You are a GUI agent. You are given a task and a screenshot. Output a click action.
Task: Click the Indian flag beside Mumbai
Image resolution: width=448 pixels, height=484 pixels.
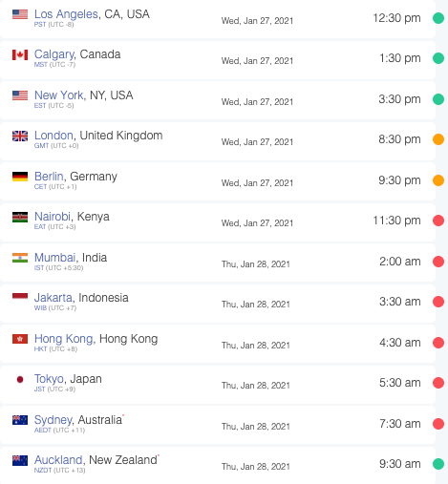point(20,258)
